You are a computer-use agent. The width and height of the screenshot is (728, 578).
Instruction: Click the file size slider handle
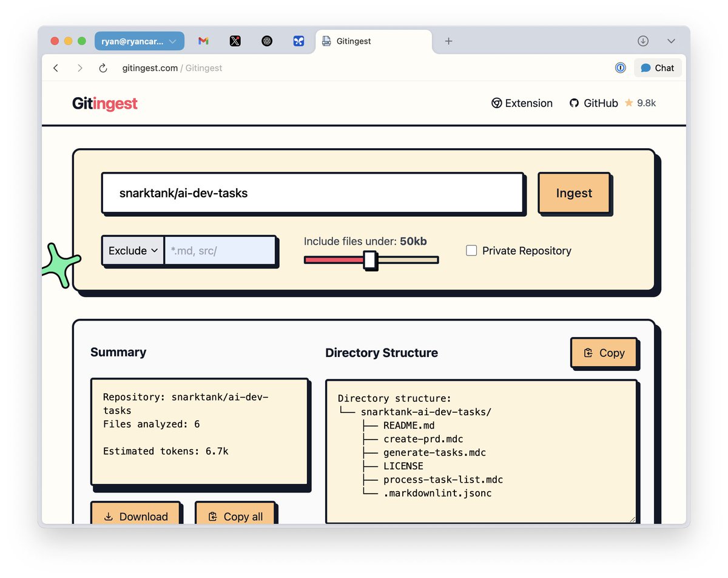pos(369,260)
